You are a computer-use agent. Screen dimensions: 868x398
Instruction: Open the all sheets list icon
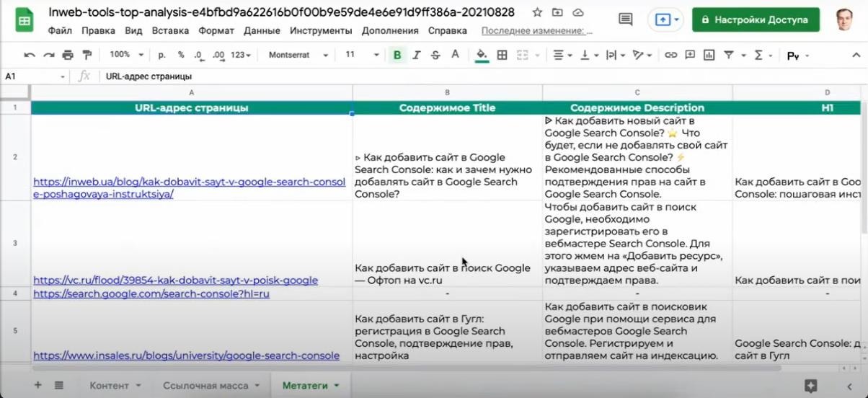click(x=59, y=386)
